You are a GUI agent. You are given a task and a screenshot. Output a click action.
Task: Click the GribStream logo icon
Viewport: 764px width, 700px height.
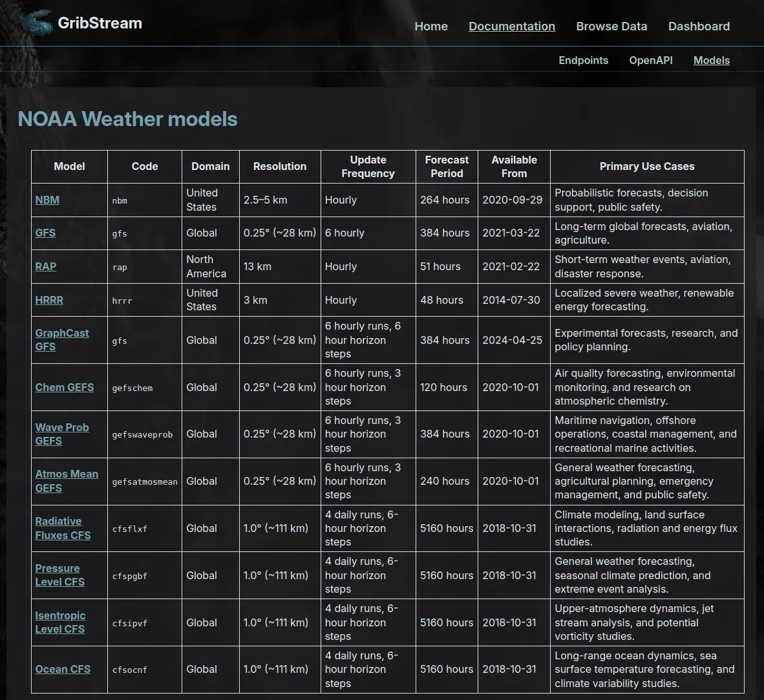(38, 23)
